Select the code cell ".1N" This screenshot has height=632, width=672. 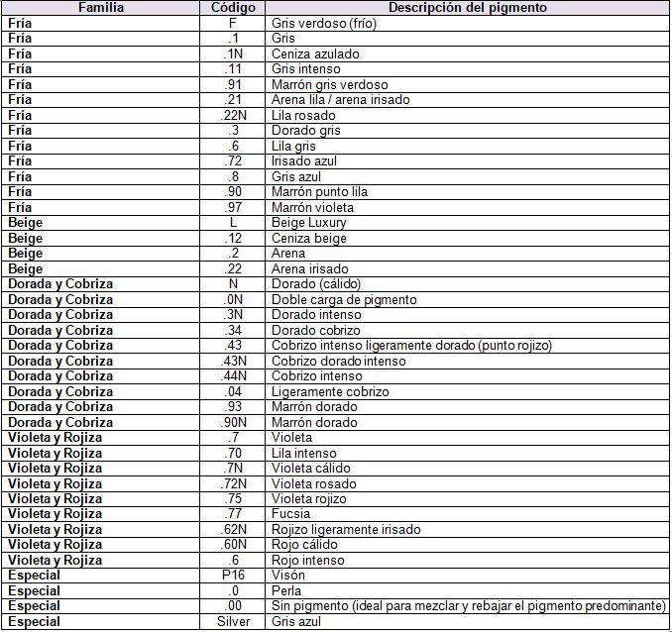[233, 53]
